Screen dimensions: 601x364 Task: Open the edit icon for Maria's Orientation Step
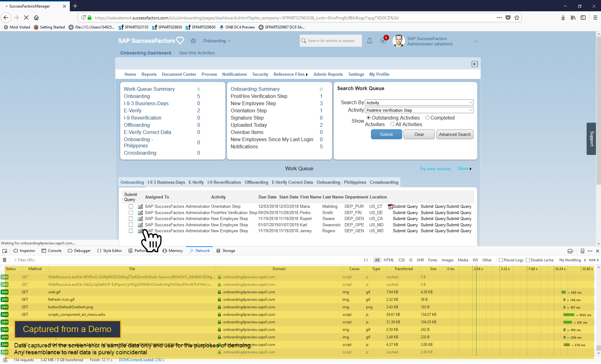tap(140, 207)
